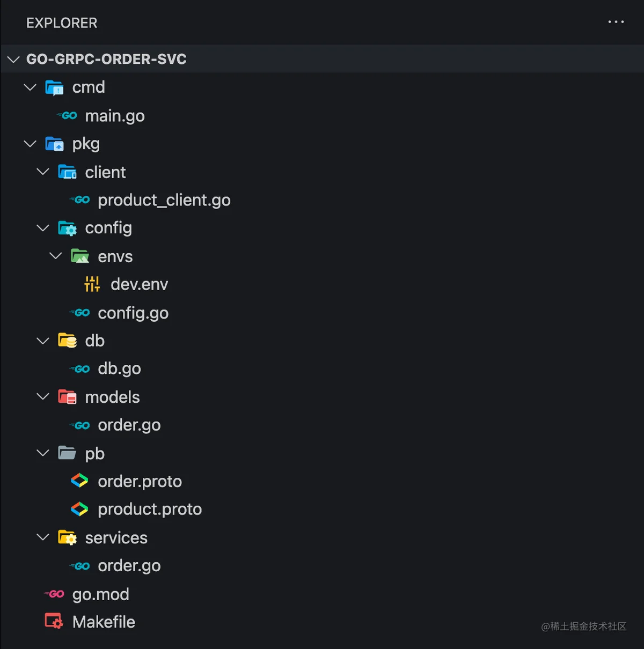Click the pink Go icon for go.mod
This screenshot has height=649, width=644.
click(x=54, y=594)
